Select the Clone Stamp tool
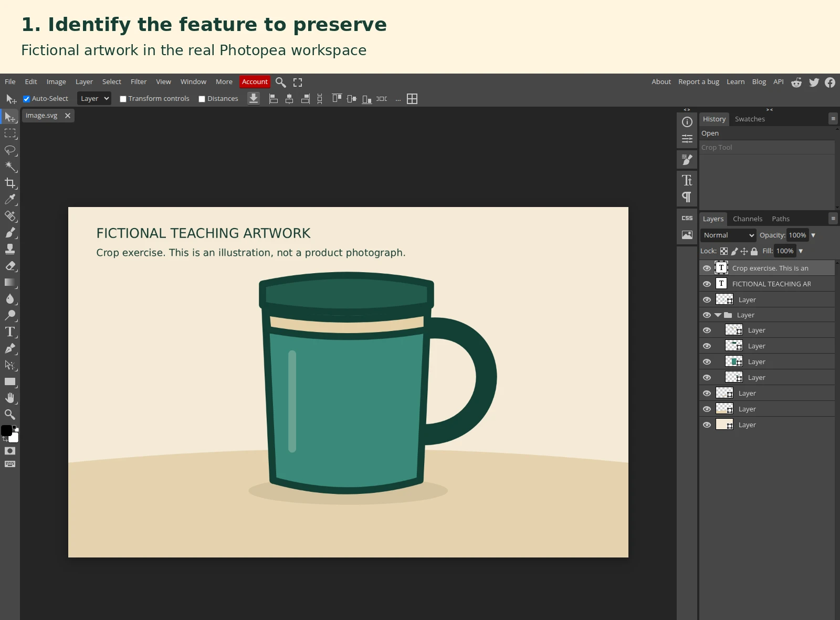The height and width of the screenshot is (620, 840). pos(10,249)
